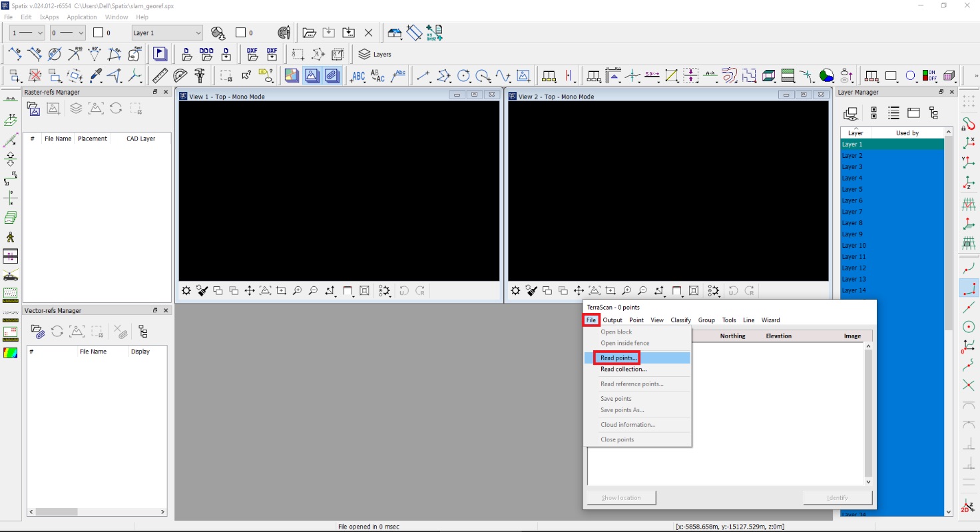Image resolution: width=980 pixels, height=532 pixels.
Task: Click the Identify button in TerraScan
Action: click(838, 497)
